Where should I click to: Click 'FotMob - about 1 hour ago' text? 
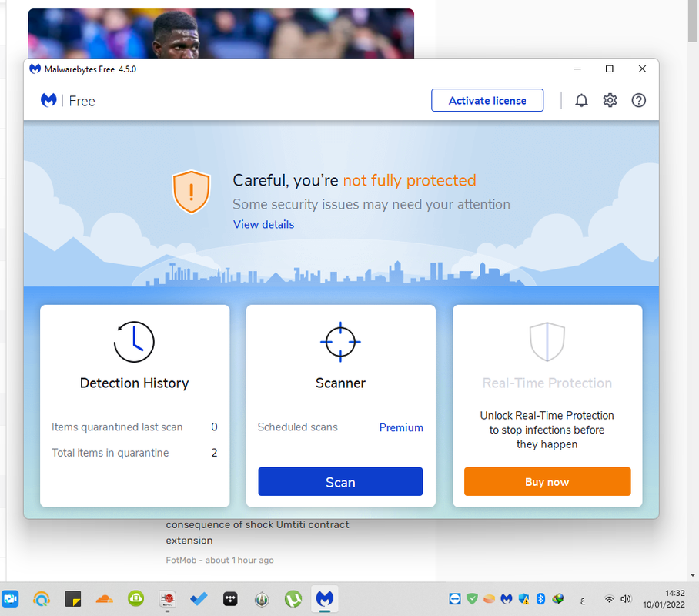(x=219, y=561)
